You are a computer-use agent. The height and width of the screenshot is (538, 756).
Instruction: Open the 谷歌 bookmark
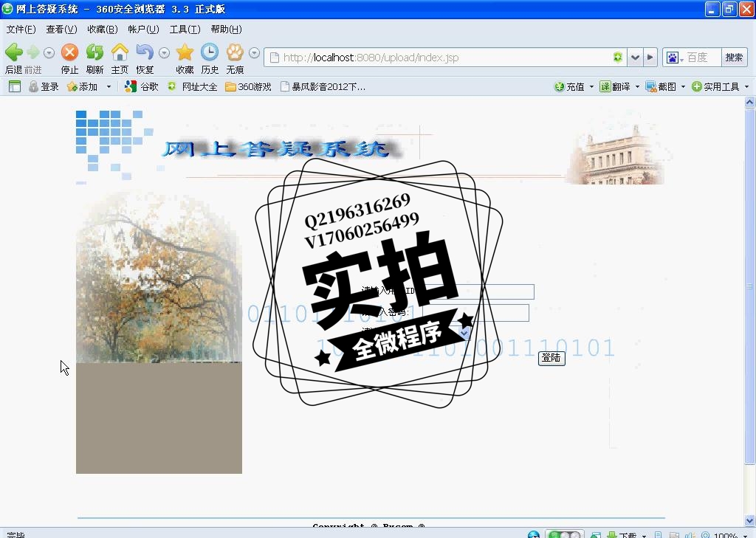tap(141, 86)
